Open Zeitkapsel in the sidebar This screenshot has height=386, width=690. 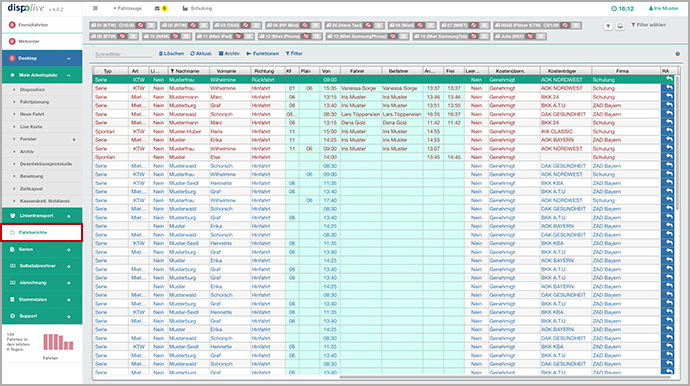(31, 188)
